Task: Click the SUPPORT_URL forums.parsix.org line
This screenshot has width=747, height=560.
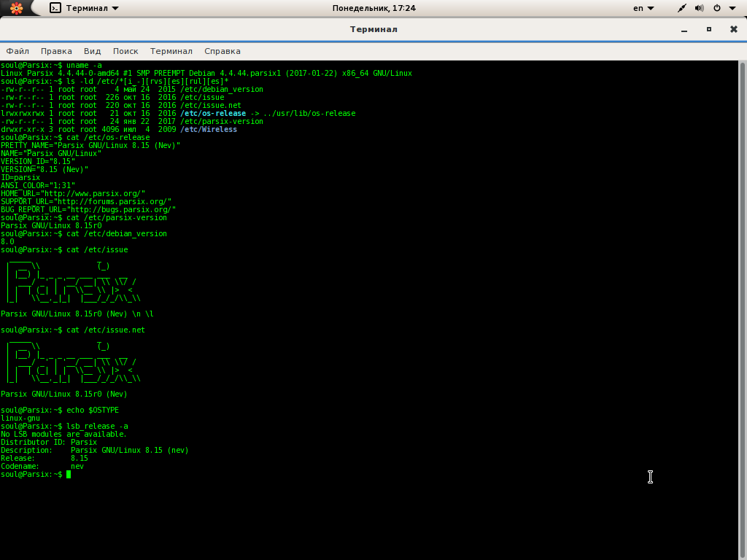Action: tap(86, 202)
